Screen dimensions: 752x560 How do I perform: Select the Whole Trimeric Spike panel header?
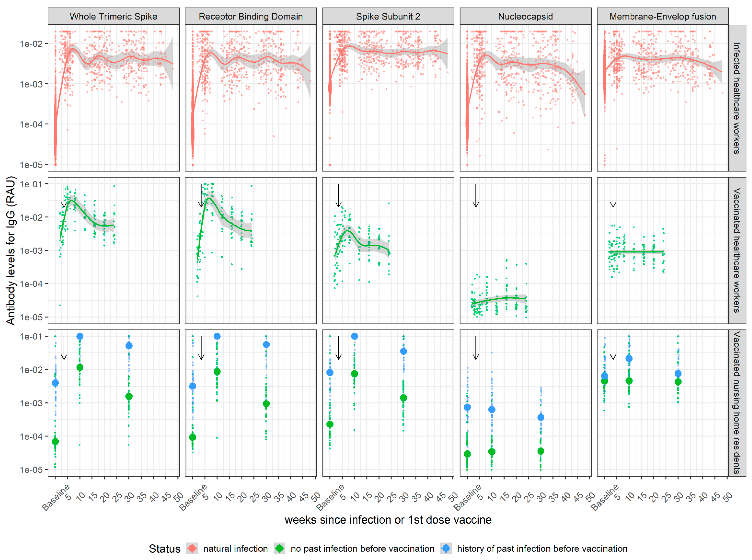(113, 16)
